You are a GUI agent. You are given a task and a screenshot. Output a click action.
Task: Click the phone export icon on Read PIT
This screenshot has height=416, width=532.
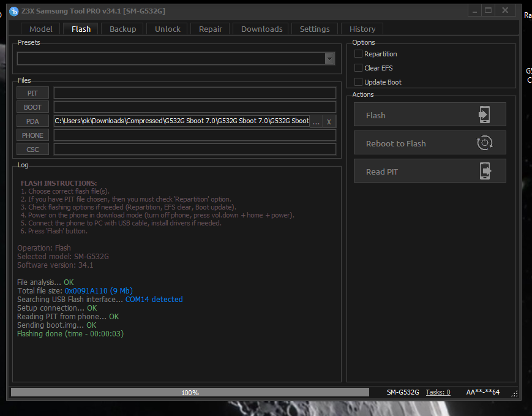click(x=485, y=171)
